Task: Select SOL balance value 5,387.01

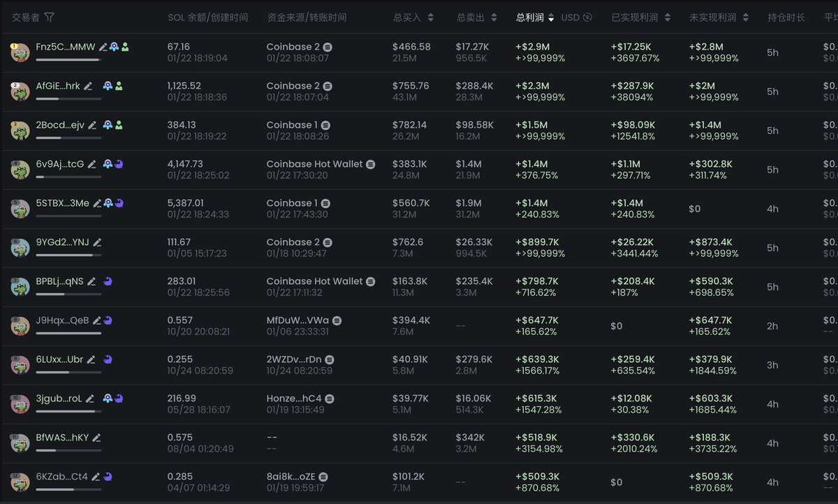Action: coord(186,203)
